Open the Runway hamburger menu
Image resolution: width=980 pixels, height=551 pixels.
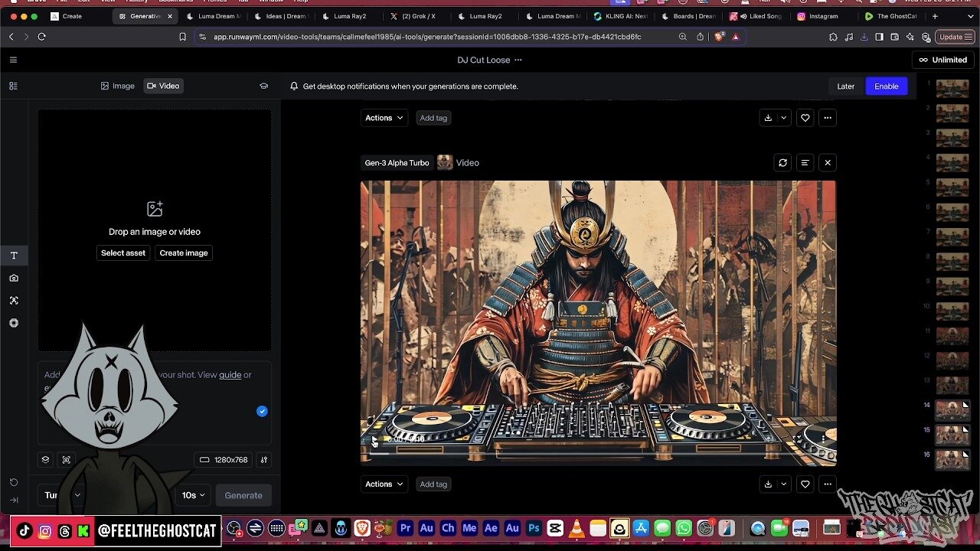(13, 60)
